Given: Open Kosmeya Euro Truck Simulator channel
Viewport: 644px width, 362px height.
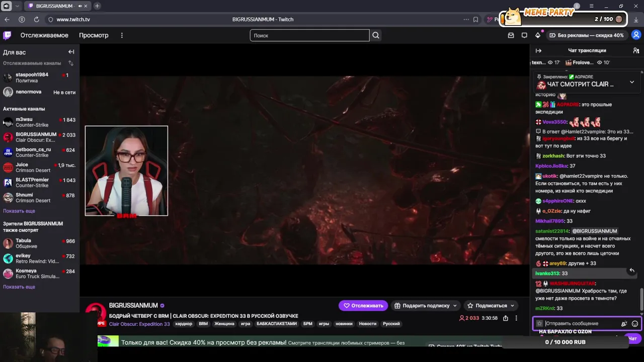Looking at the screenshot, I should click(x=40, y=274).
